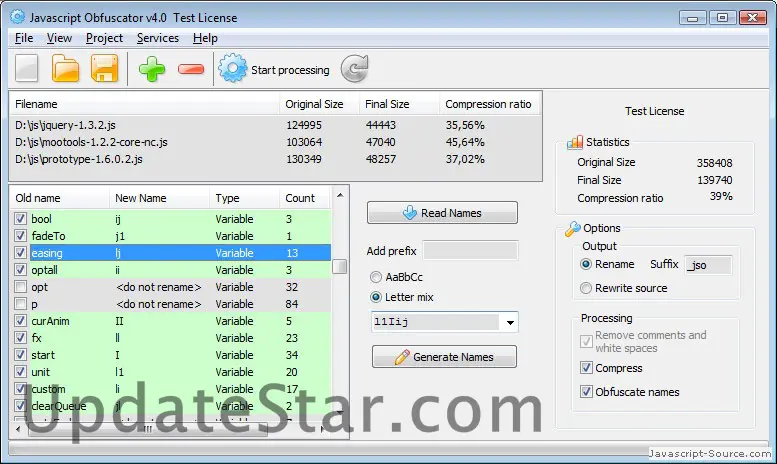
Task: Sort names by Count column header
Action: tap(305, 198)
